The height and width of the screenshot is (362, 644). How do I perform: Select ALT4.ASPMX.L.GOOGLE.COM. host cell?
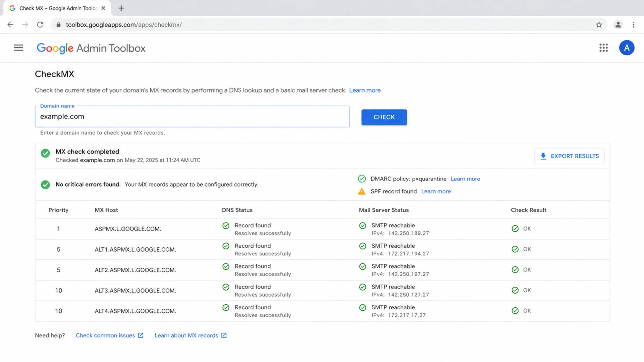tap(135, 311)
